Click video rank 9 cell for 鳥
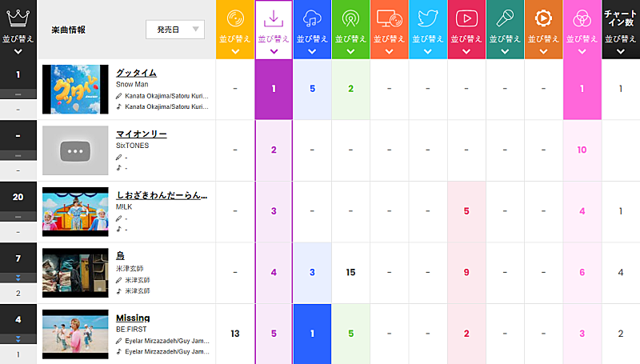The width and height of the screenshot is (640, 364). coord(466,273)
